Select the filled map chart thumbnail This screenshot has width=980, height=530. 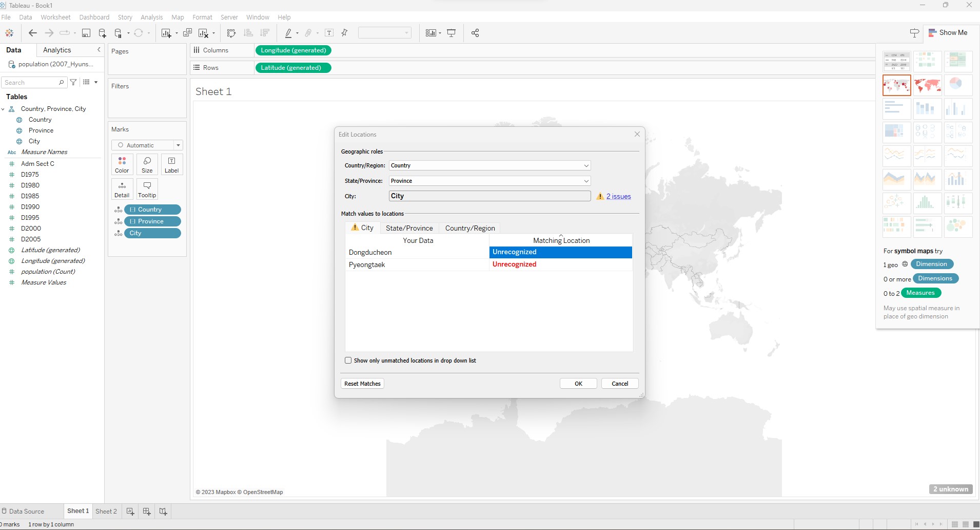point(927,85)
